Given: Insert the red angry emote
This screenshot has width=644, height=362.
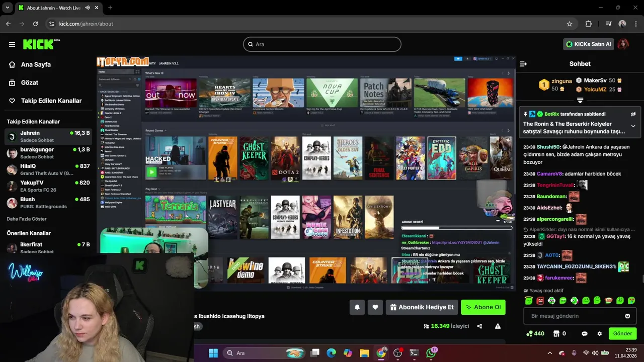Looking at the screenshot, I should click(x=540, y=301).
